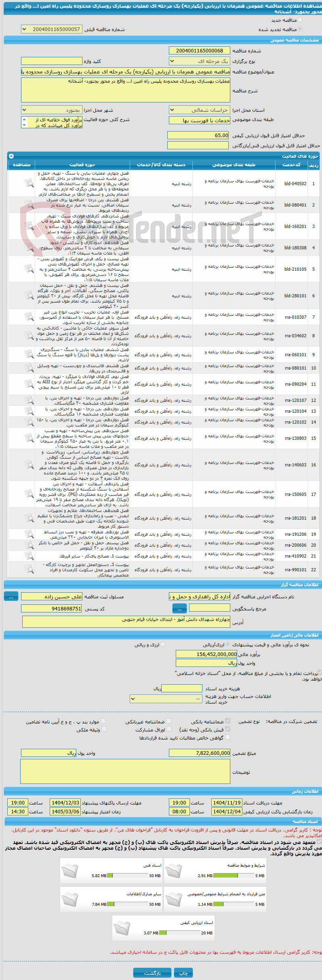Click the چاپ print button
The height and width of the screenshot is (980, 322).
click(183, 973)
